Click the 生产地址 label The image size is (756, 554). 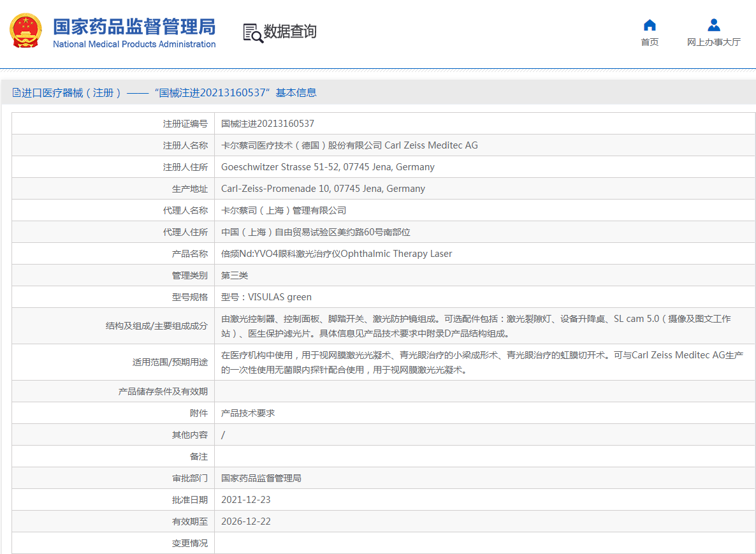(189, 189)
